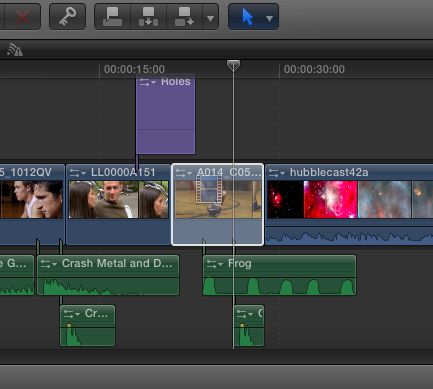The image size is (433, 389).
Task: Open Cr... audio clip adjustments menu
Action: coord(72,314)
